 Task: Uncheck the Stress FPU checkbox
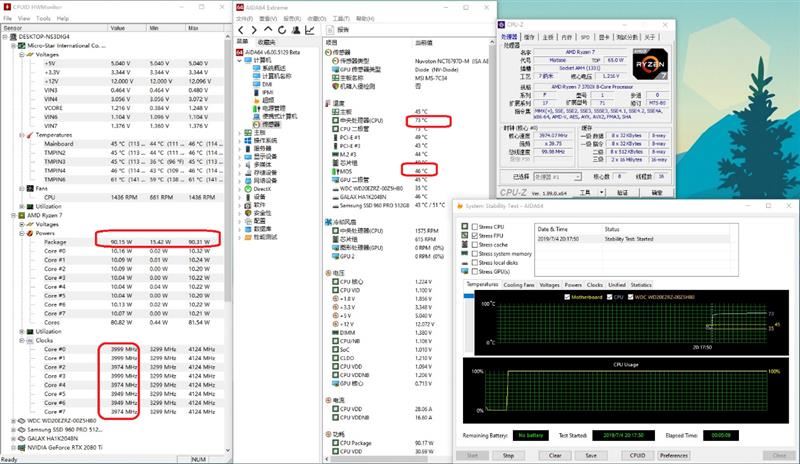tap(475, 236)
